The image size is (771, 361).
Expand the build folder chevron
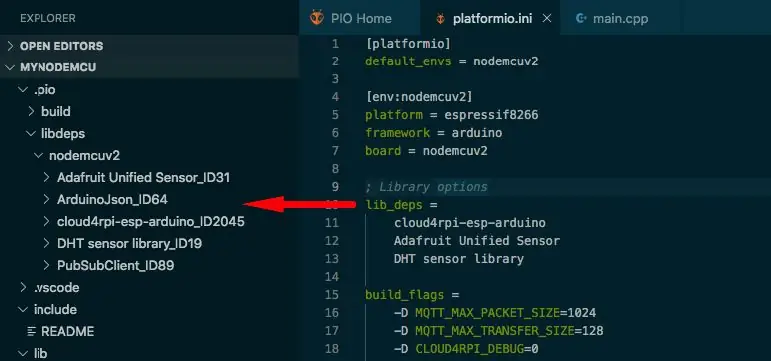[x=31, y=112]
